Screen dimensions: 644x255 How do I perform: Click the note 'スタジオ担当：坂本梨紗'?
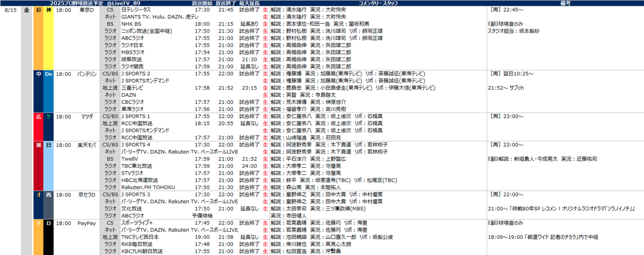point(515,31)
